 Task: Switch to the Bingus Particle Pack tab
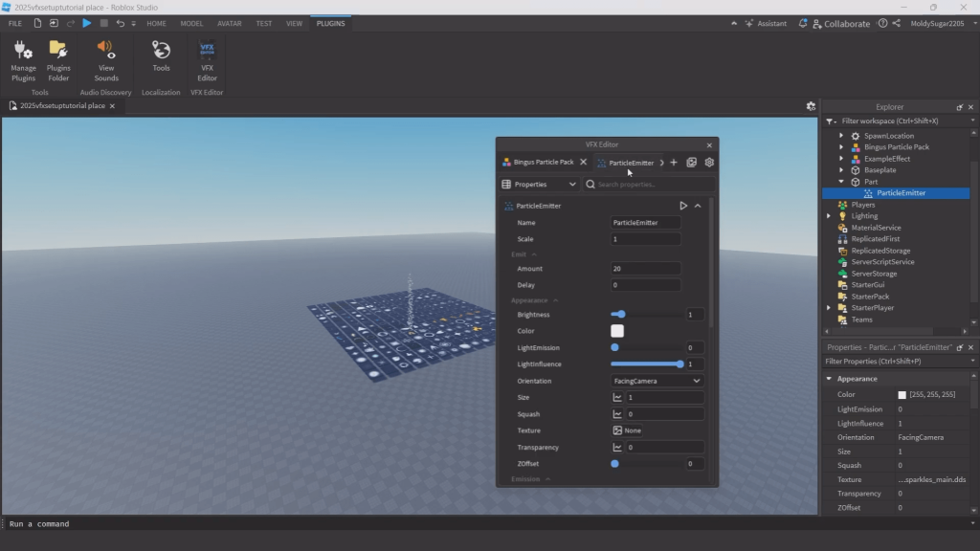[x=538, y=162]
